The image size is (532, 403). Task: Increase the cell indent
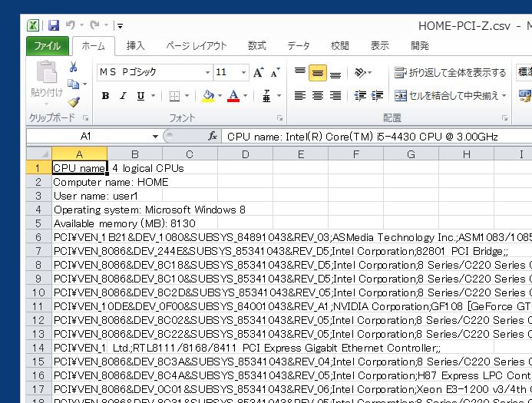point(377,96)
